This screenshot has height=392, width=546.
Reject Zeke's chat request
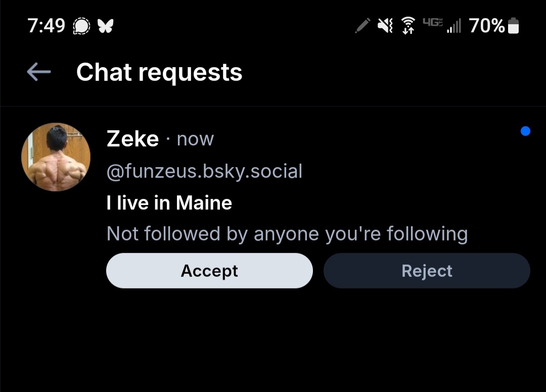coord(427,271)
